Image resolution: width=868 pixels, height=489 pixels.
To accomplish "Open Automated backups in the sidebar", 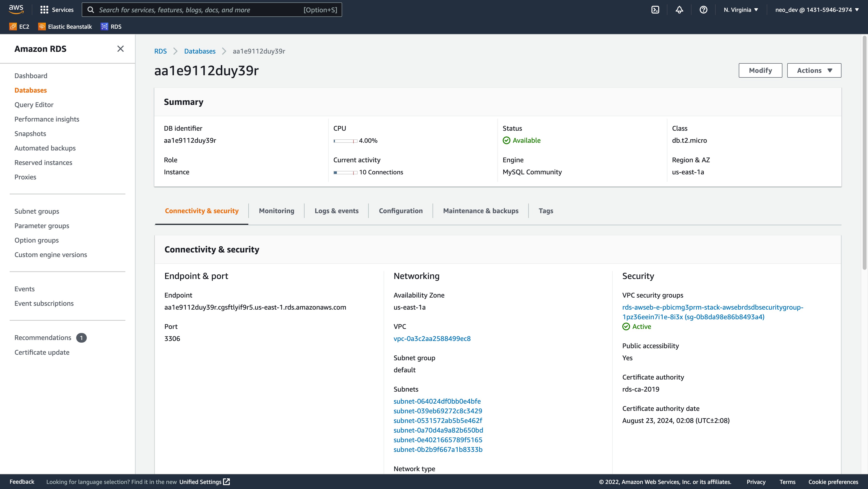I will [x=45, y=148].
